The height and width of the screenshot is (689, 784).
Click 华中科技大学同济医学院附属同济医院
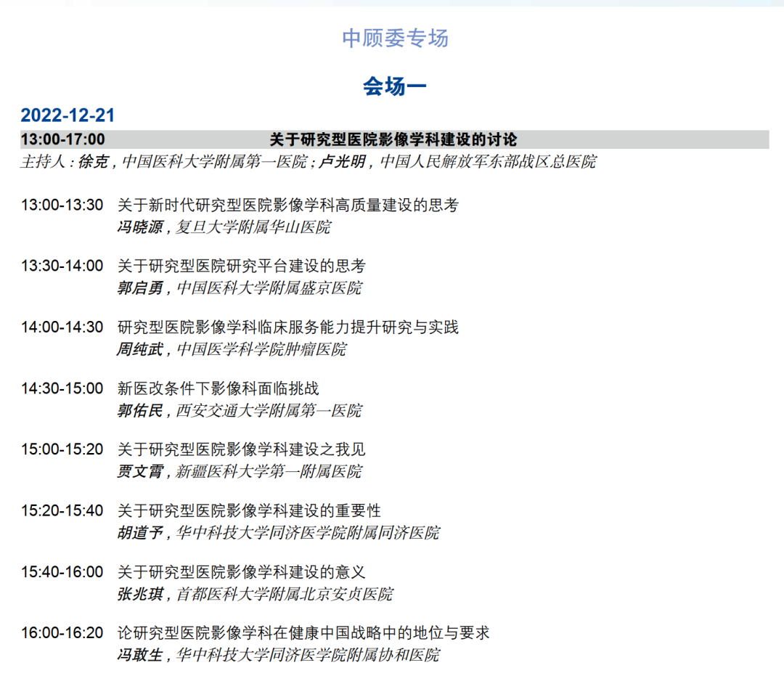click(308, 532)
